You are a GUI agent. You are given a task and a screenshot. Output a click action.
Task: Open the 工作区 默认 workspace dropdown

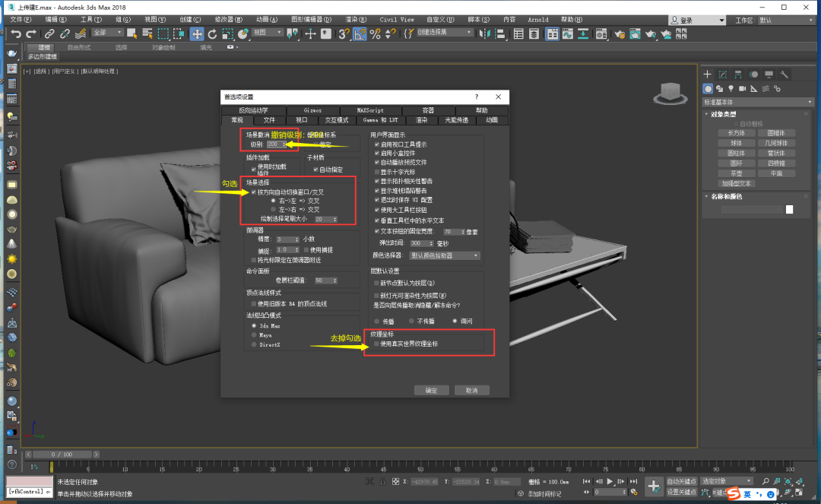pyautogui.click(x=785, y=20)
